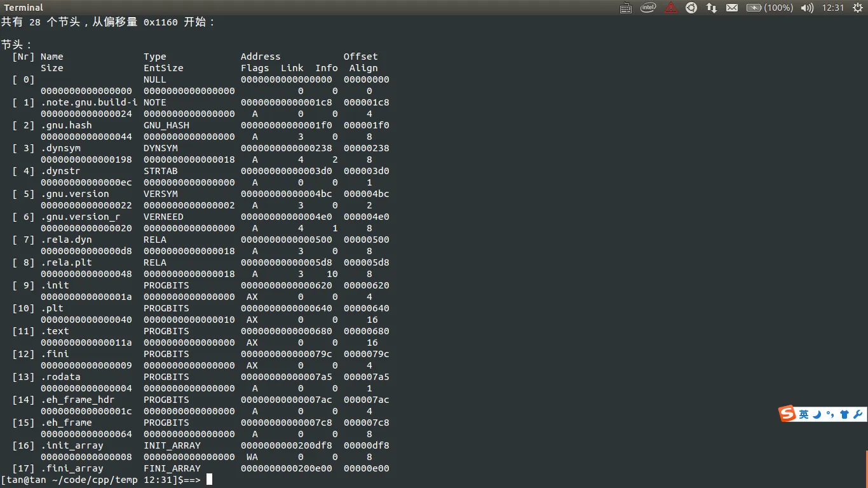
Task: Select the .plt section name
Action: pyautogui.click(x=52, y=308)
